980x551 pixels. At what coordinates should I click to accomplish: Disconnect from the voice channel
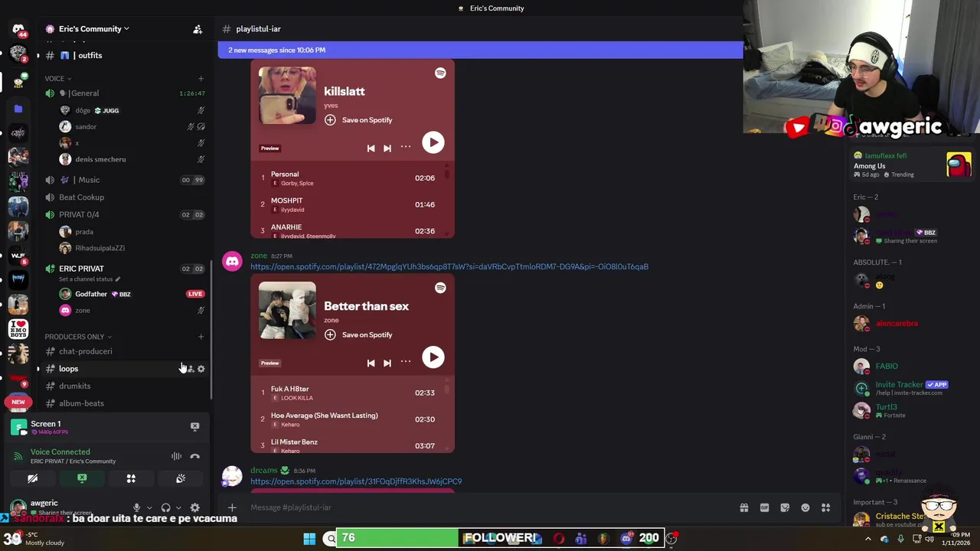pyautogui.click(x=194, y=456)
